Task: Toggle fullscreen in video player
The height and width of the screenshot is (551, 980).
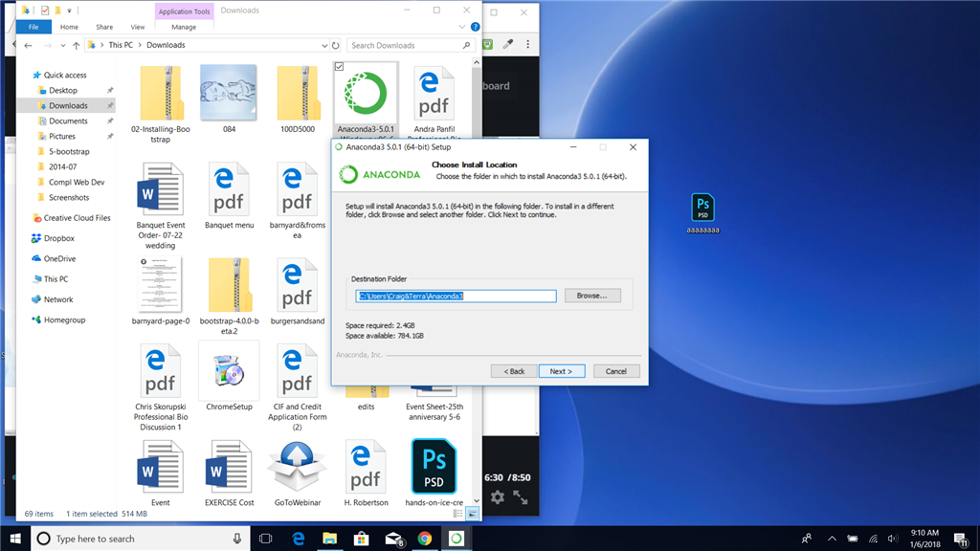Action: point(521,497)
